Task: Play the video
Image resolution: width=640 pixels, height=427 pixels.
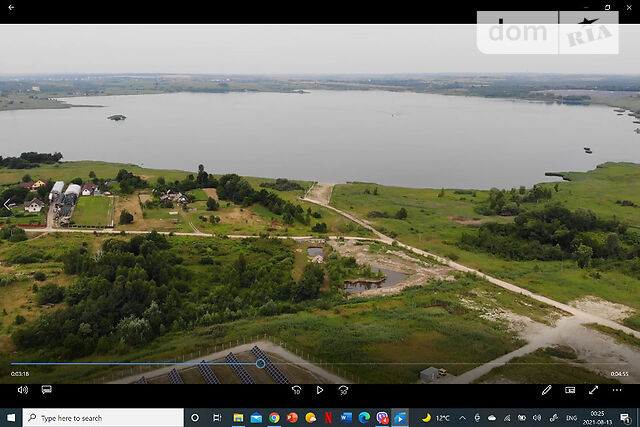Action: 320,390
